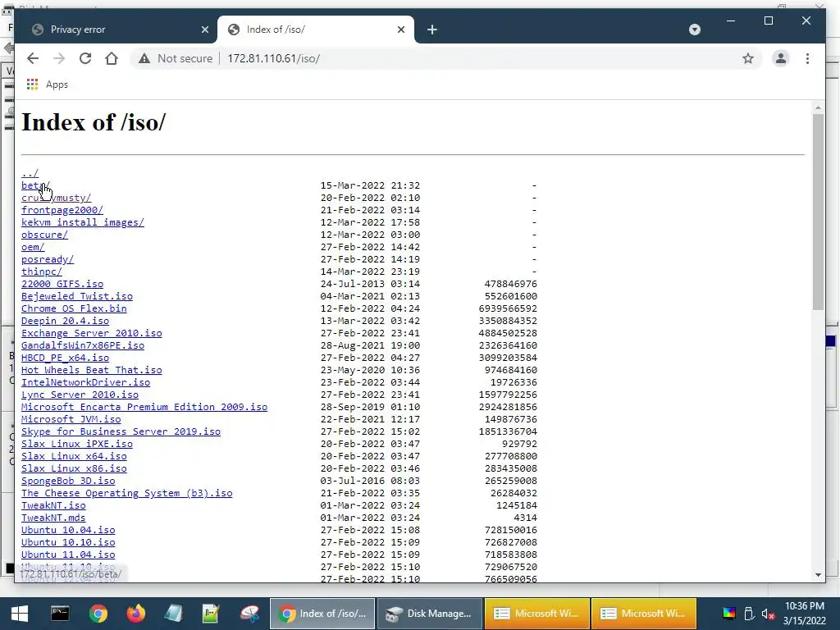Go back to the previous page

coord(33,58)
